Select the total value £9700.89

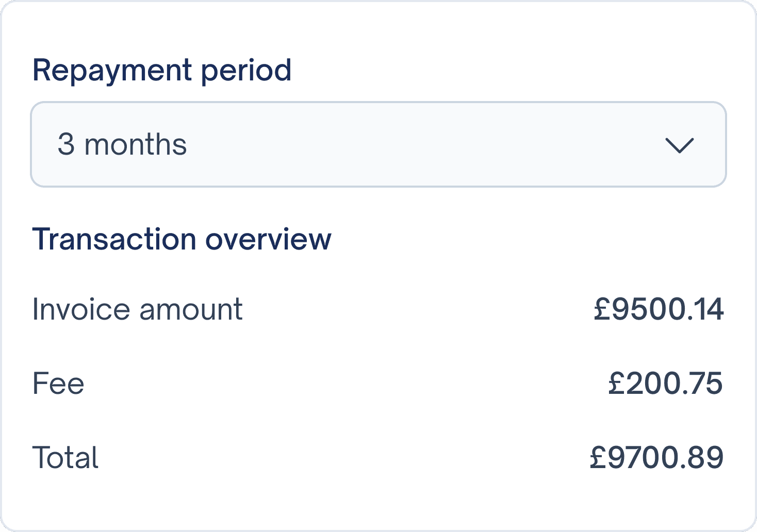[656, 458]
